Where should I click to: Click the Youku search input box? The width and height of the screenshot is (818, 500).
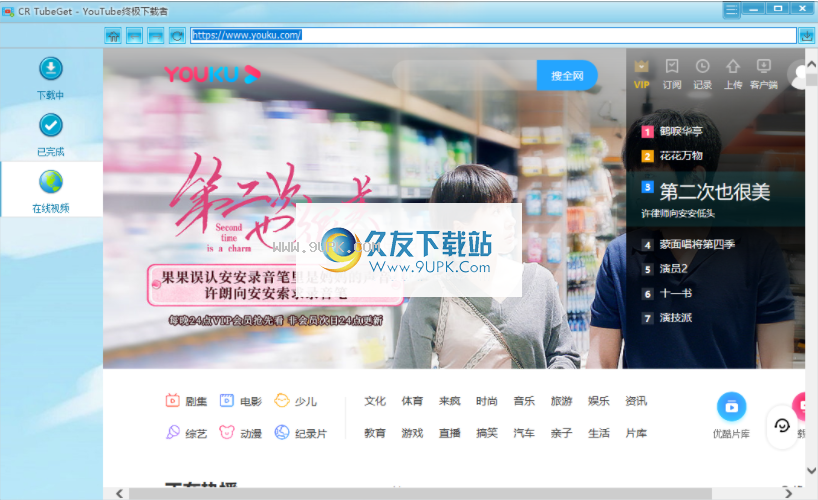pos(464,76)
